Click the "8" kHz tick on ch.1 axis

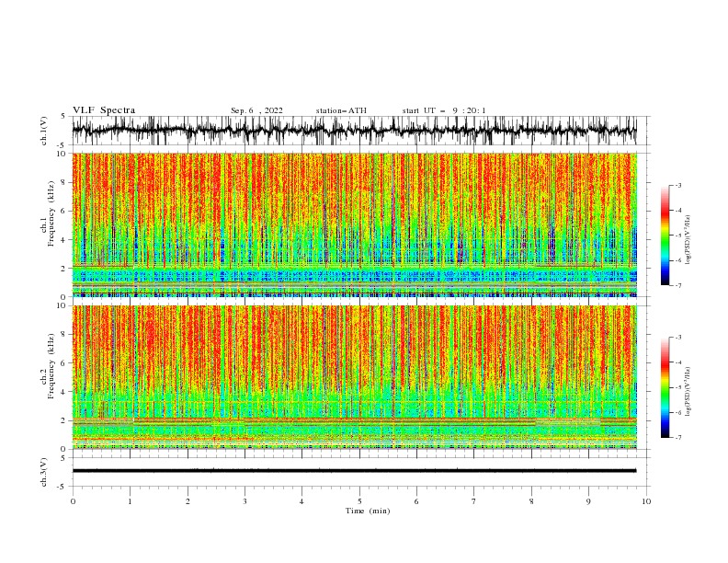(x=63, y=182)
